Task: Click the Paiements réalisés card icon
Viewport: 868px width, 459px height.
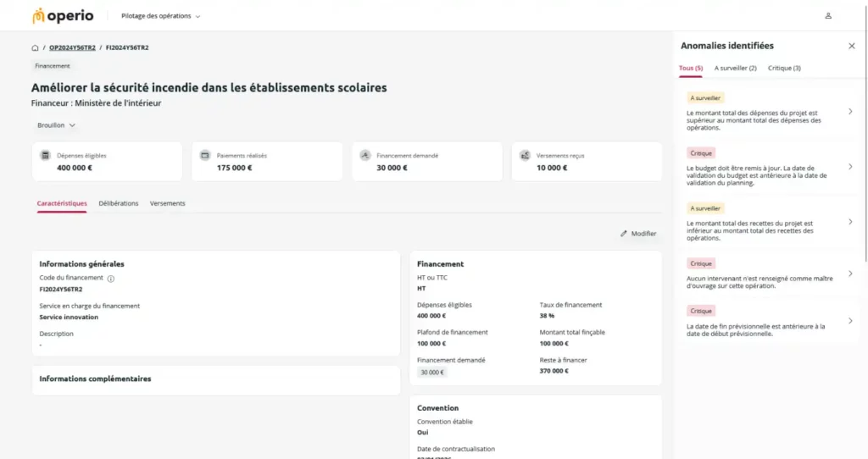Action: 205,155
